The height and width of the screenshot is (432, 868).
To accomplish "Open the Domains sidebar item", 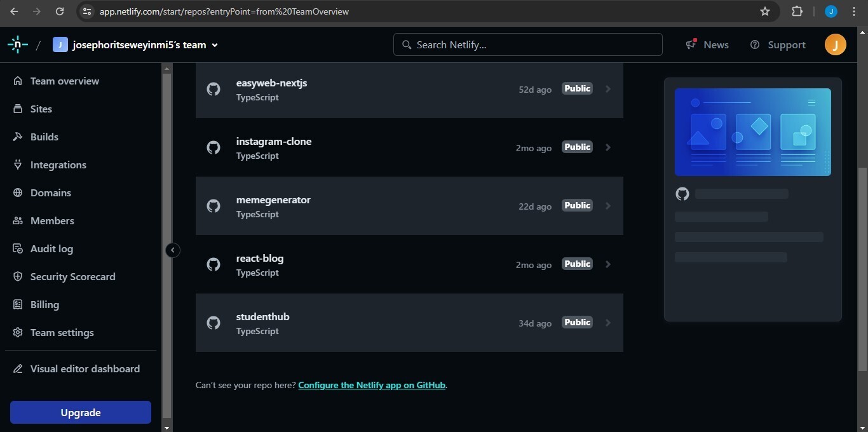I will pos(50,192).
